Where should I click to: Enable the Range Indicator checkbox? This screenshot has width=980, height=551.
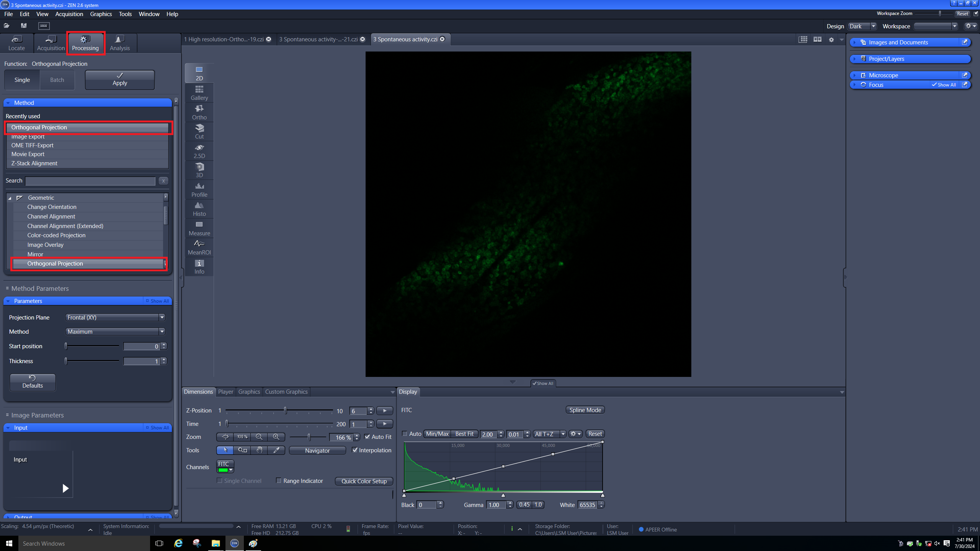pos(279,481)
